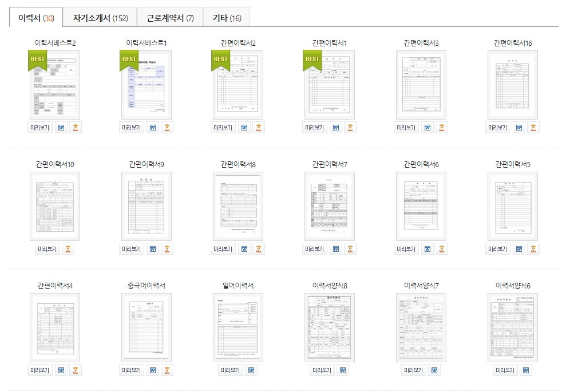Download Word file for 간편이력서5
The image size is (562, 392).
(519, 249)
